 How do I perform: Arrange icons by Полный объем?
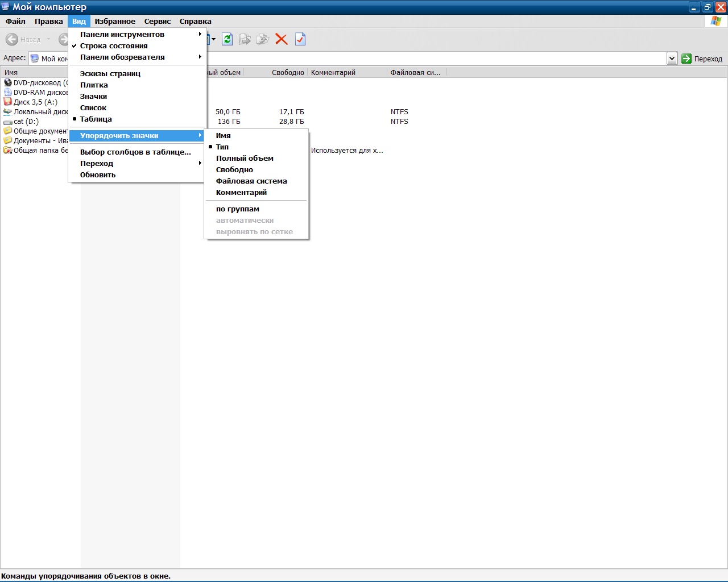[257, 158]
